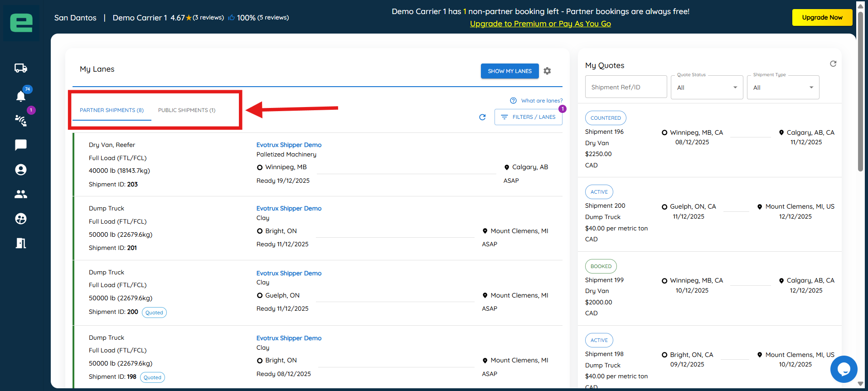Click the Show My Lanes button
This screenshot has height=391, width=868.
509,71
